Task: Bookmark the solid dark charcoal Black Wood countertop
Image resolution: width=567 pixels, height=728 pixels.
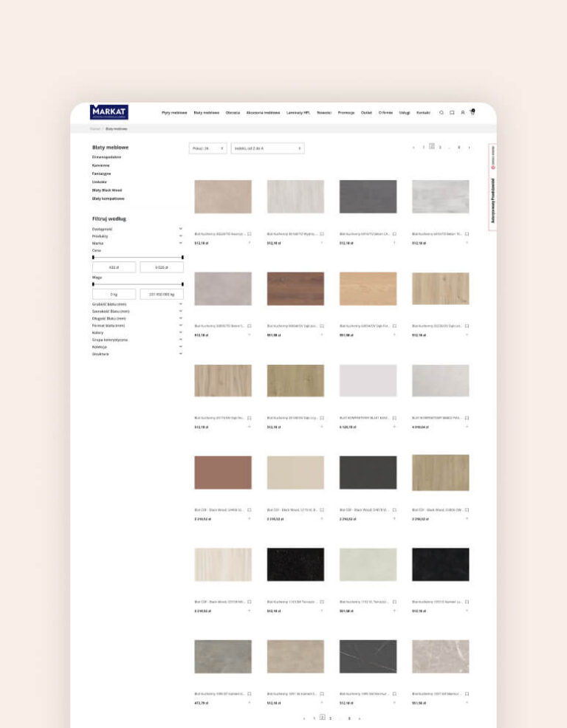Action: click(x=394, y=509)
